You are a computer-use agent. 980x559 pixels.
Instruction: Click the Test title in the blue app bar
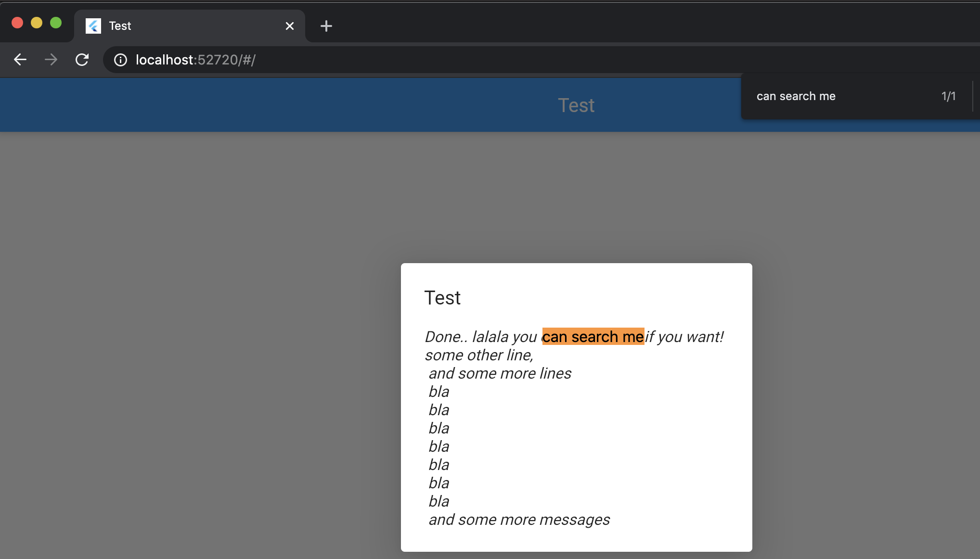(x=576, y=105)
